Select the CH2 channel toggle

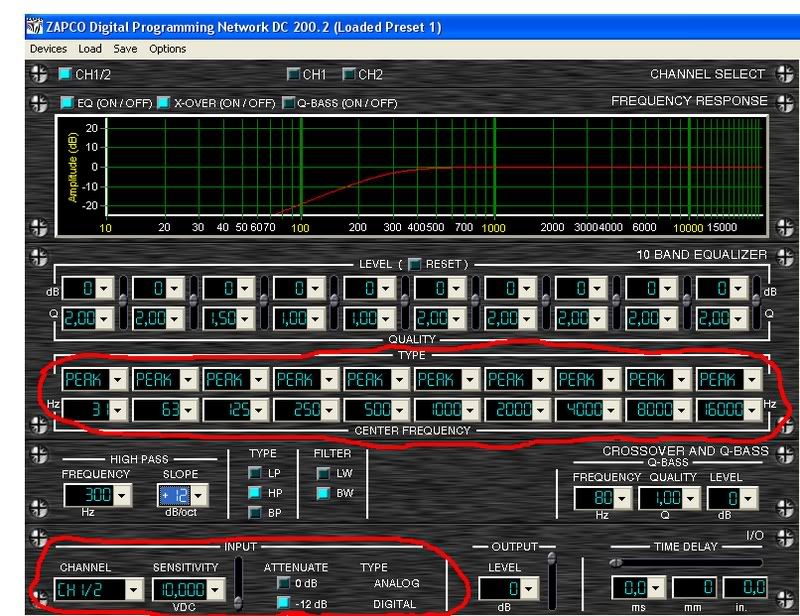click(x=348, y=74)
